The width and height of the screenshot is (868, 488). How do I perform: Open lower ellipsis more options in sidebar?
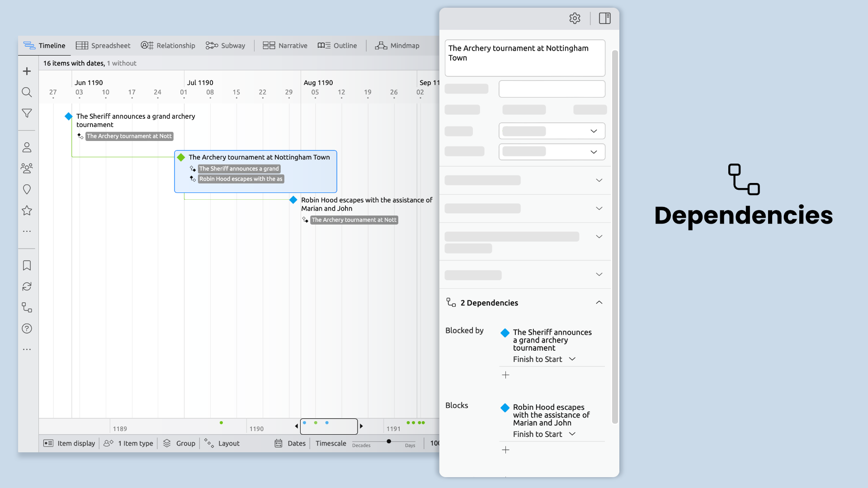pyautogui.click(x=27, y=349)
